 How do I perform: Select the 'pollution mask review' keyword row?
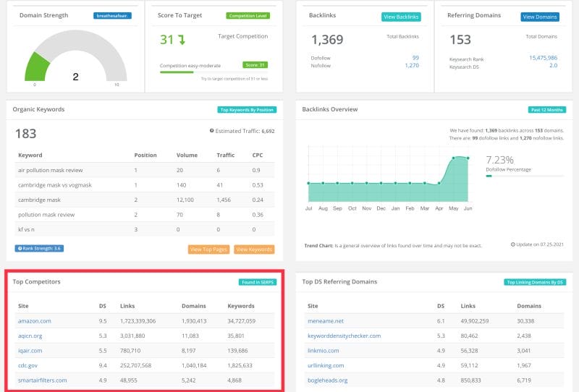coord(145,215)
